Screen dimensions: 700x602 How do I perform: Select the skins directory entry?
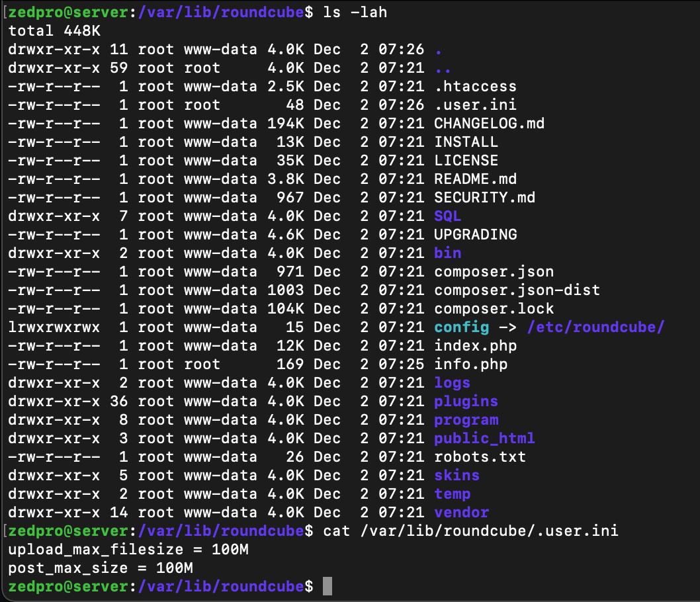457,475
